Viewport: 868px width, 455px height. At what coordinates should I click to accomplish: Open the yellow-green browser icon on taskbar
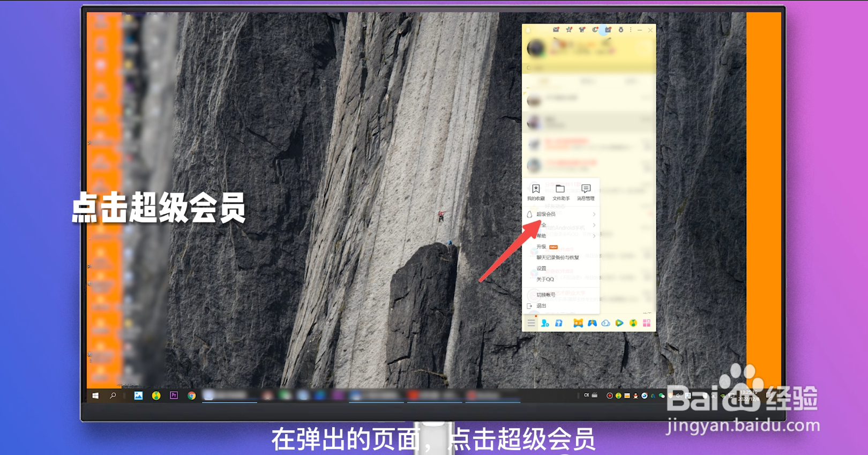(x=156, y=396)
